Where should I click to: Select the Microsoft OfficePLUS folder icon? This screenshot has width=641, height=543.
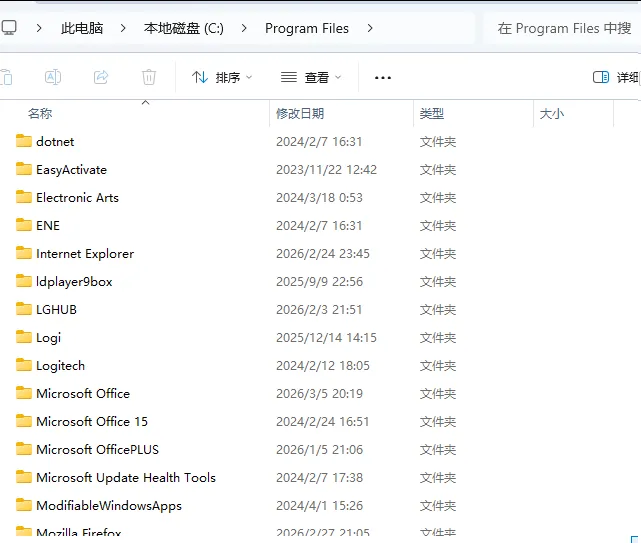coord(24,449)
